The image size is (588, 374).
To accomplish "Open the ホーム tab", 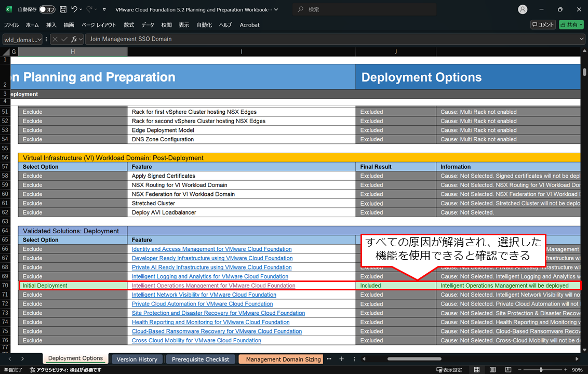I will coord(32,25).
